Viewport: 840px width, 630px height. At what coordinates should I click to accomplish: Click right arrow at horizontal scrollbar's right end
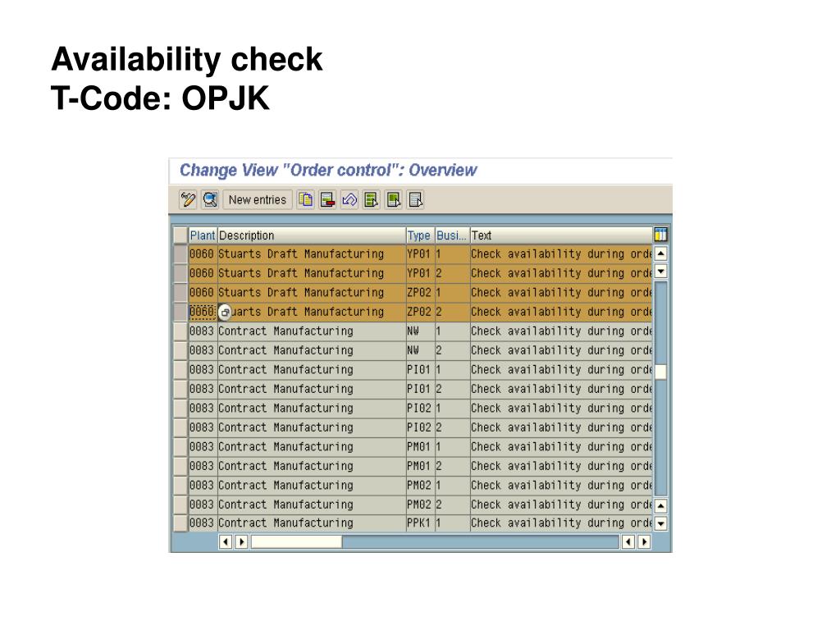pyautogui.click(x=645, y=541)
